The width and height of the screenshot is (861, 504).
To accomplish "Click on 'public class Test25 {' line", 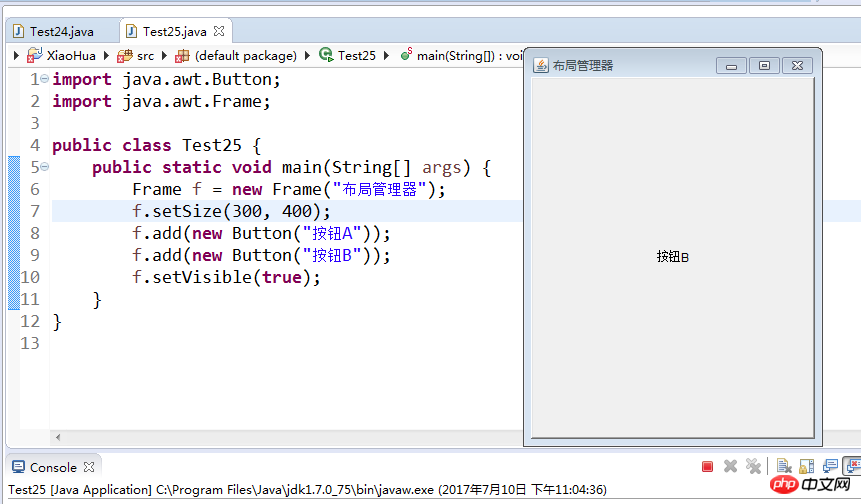I will pyautogui.click(x=156, y=145).
